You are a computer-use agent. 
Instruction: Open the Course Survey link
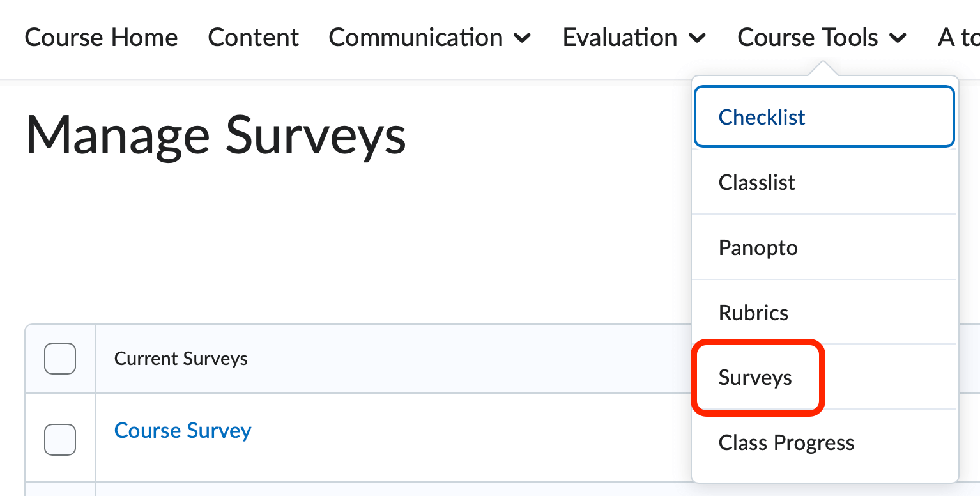183,430
